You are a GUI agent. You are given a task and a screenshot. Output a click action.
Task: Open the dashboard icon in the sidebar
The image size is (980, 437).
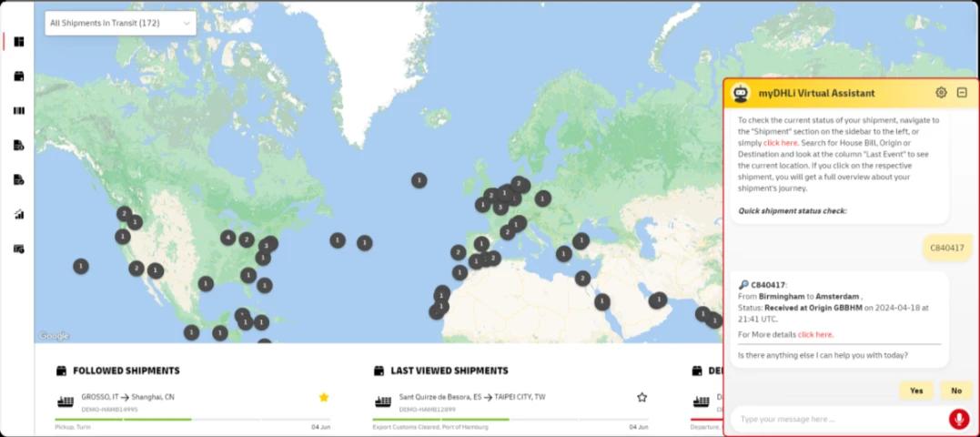pos(18,42)
